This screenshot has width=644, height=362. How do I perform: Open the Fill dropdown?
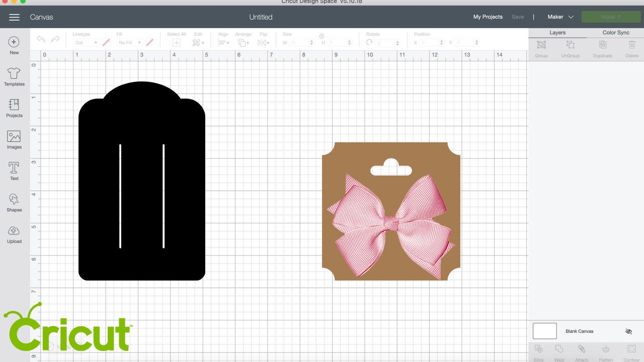(x=129, y=42)
